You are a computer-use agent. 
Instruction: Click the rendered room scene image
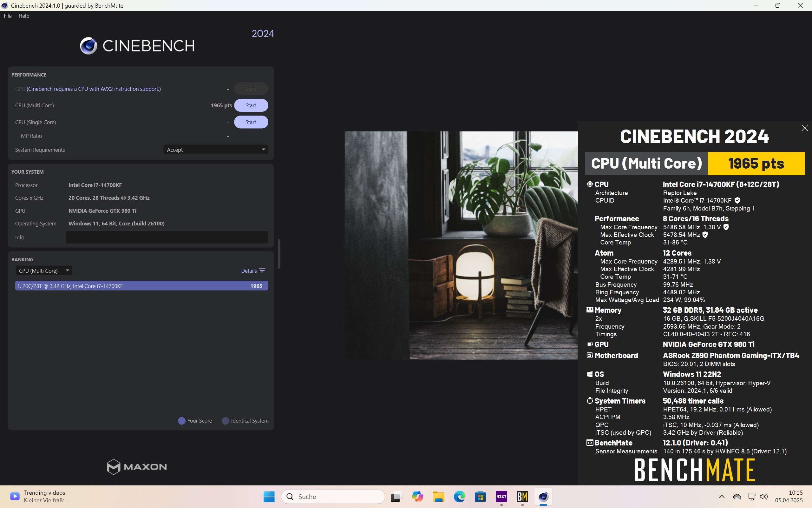461,245
